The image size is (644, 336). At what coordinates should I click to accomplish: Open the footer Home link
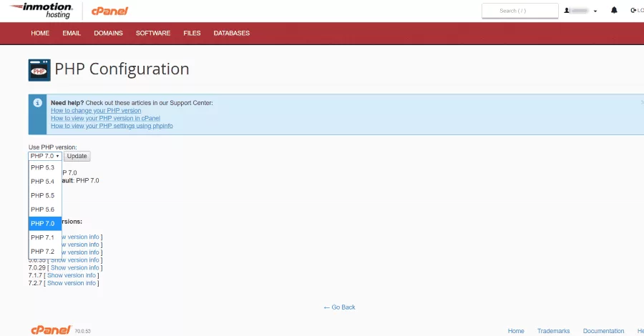point(516,331)
